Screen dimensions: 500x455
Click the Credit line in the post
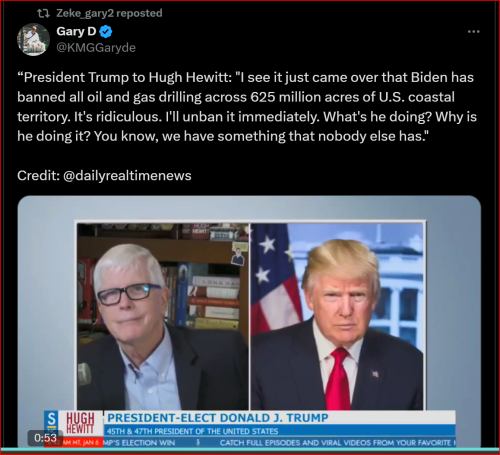coord(104,176)
